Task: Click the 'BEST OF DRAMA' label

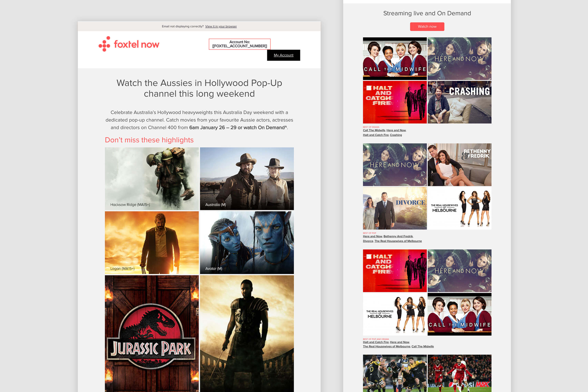Action: (371, 127)
